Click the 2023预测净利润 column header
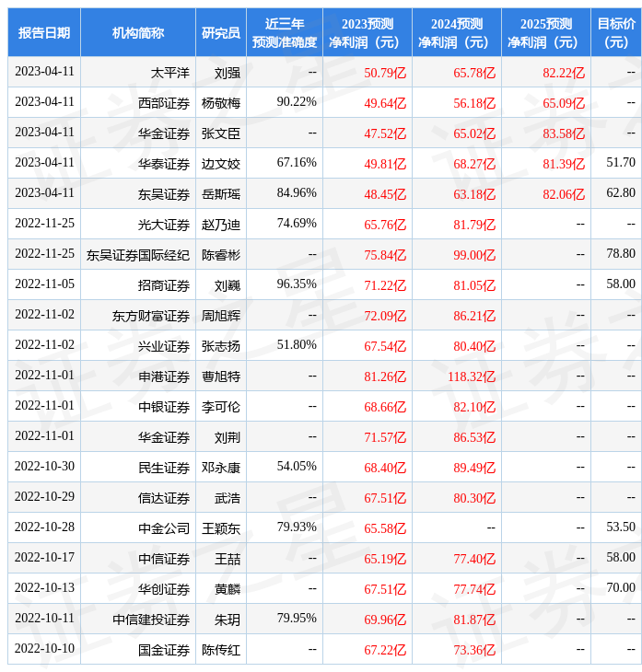 point(368,32)
